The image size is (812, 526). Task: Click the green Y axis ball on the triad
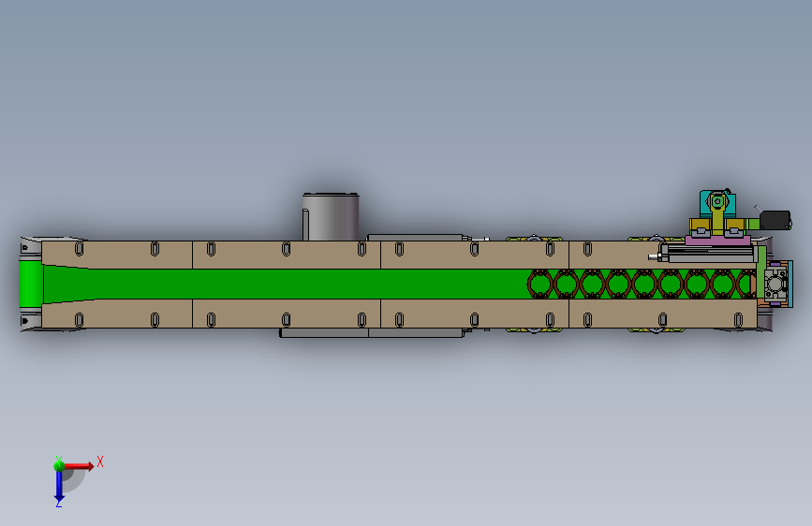tap(59, 465)
